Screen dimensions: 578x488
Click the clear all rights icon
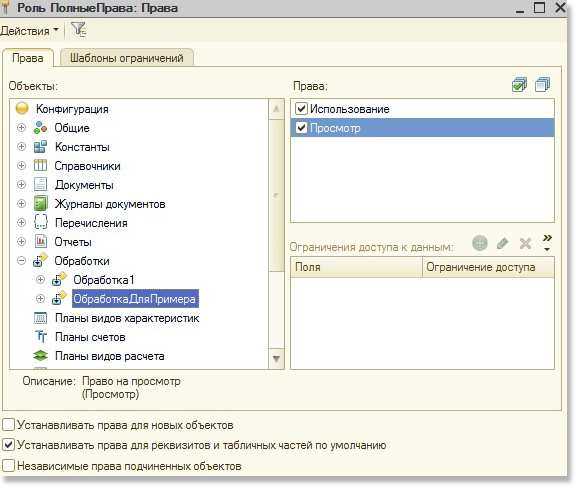click(x=543, y=85)
